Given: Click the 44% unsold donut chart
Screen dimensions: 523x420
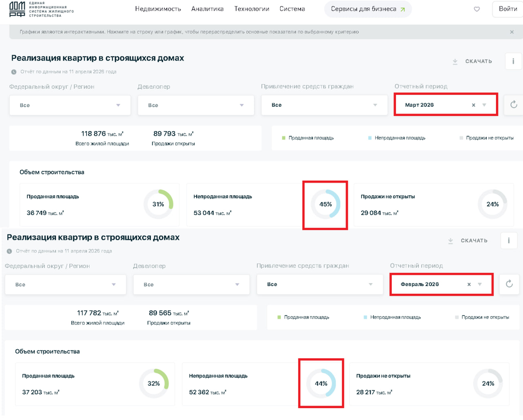Looking at the screenshot, I should point(321,384).
